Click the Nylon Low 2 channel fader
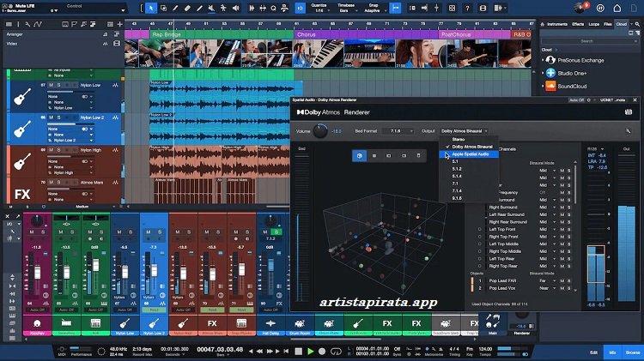The image size is (644, 361). coord(154,271)
